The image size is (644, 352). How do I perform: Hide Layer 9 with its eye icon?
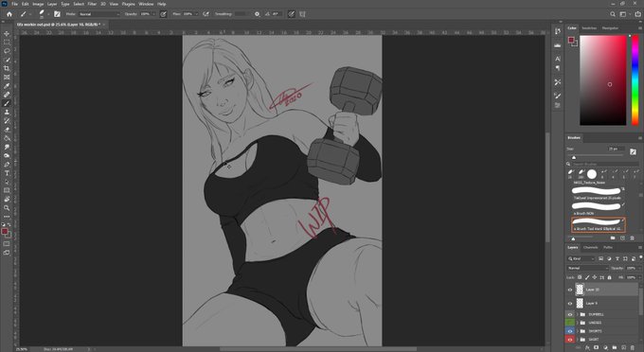pos(570,303)
